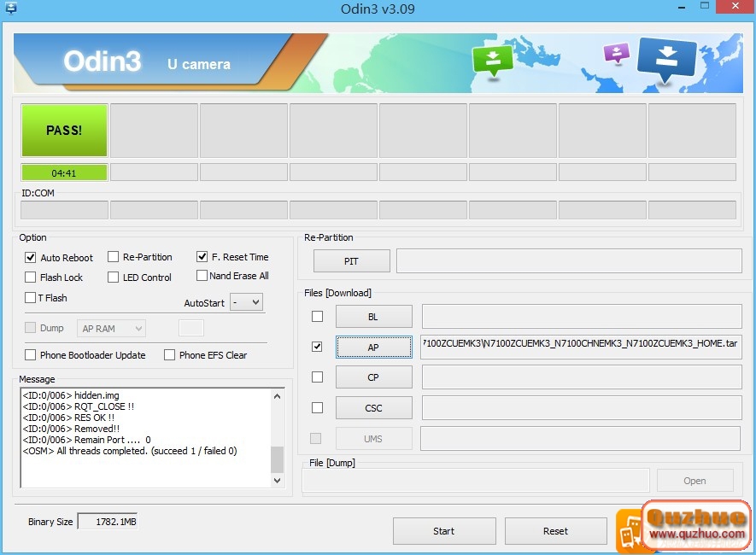Viewport: 756px width, 555px height.
Task: Click the 'RES OK !!' log line
Action: tap(68, 418)
